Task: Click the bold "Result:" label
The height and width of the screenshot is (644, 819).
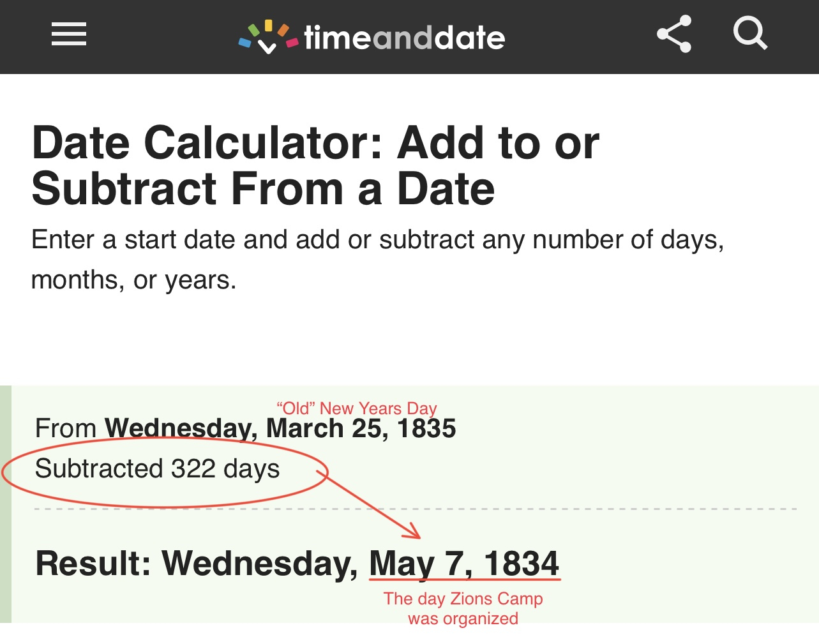Action: point(93,564)
